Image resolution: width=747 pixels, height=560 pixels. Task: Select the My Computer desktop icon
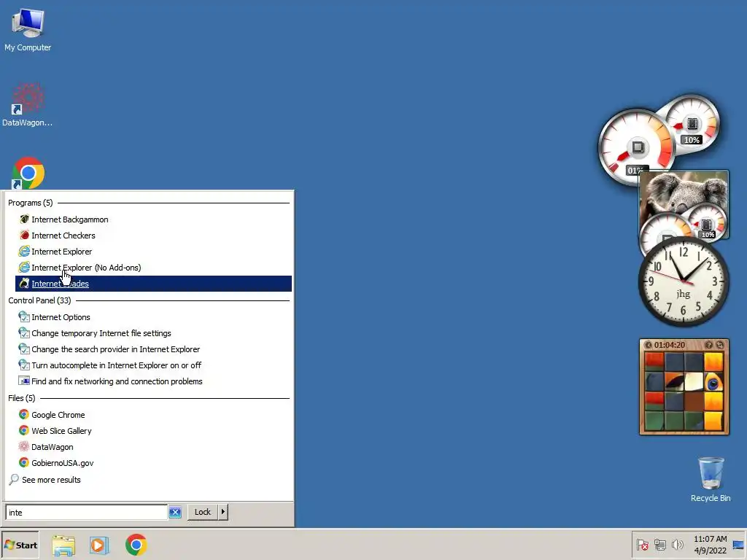coord(28,29)
